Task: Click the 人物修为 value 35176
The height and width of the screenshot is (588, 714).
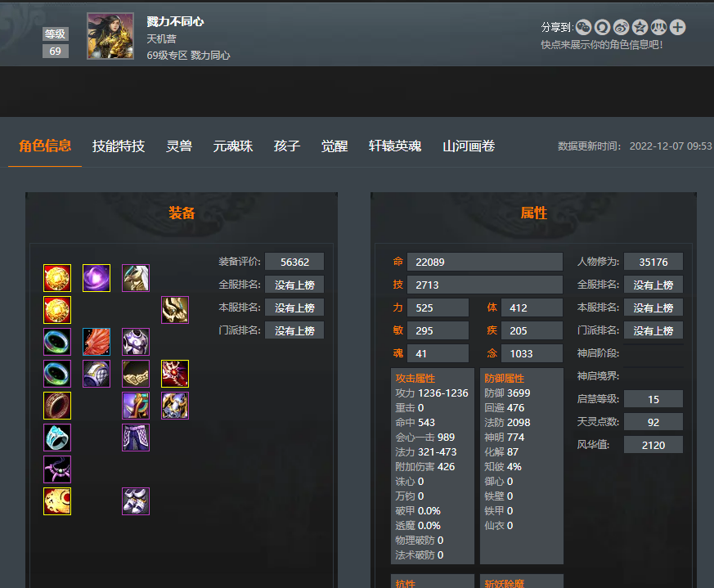Action: click(x=653, y=262)
